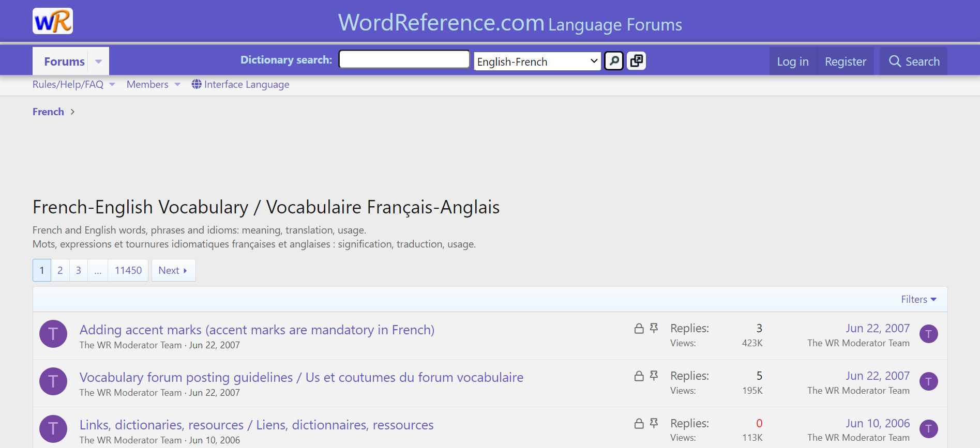This screenshot has height=448, width=980.
Task: Open author avatar beside Vocabulary forum posting guidelines title
Action: click(x=53, y=381)
